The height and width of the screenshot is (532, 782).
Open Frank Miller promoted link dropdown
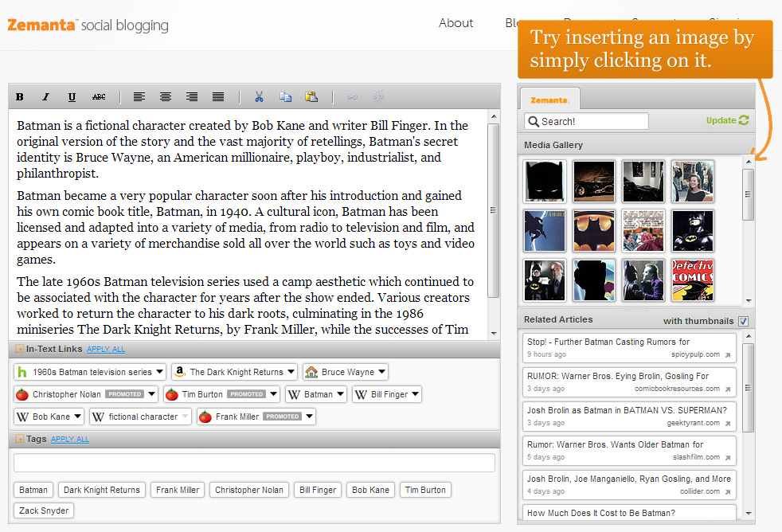coord(309,416)
